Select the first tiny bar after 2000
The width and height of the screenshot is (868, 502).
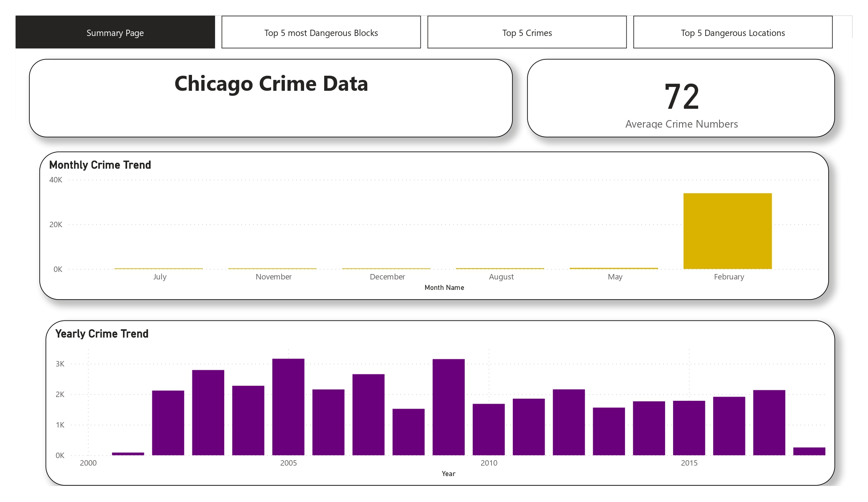click(128, 453)
